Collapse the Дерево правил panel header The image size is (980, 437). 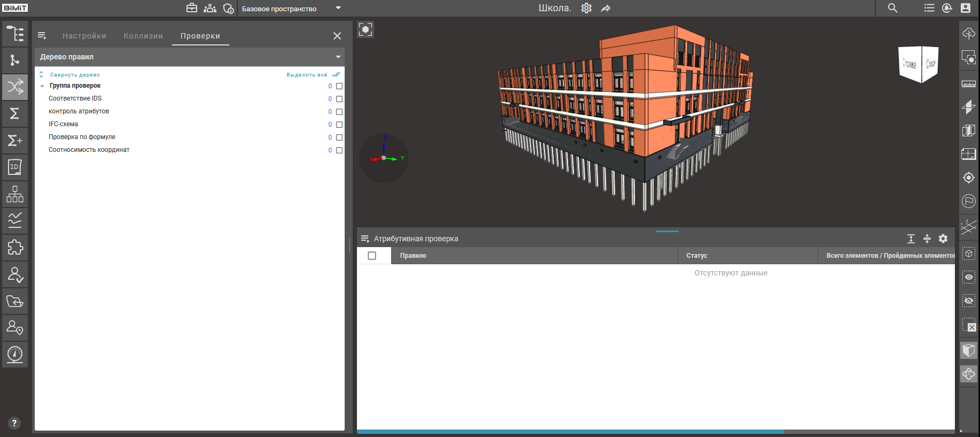click(338, 57)
